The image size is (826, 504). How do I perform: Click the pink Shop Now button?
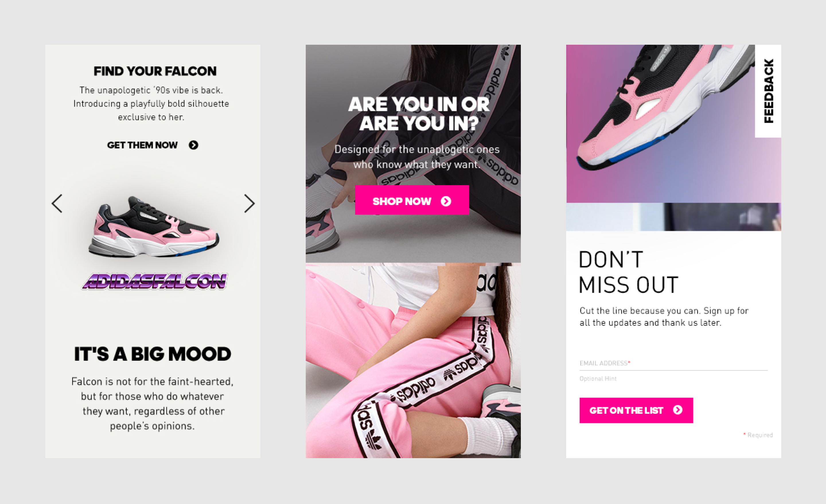(x=412, y=200)
